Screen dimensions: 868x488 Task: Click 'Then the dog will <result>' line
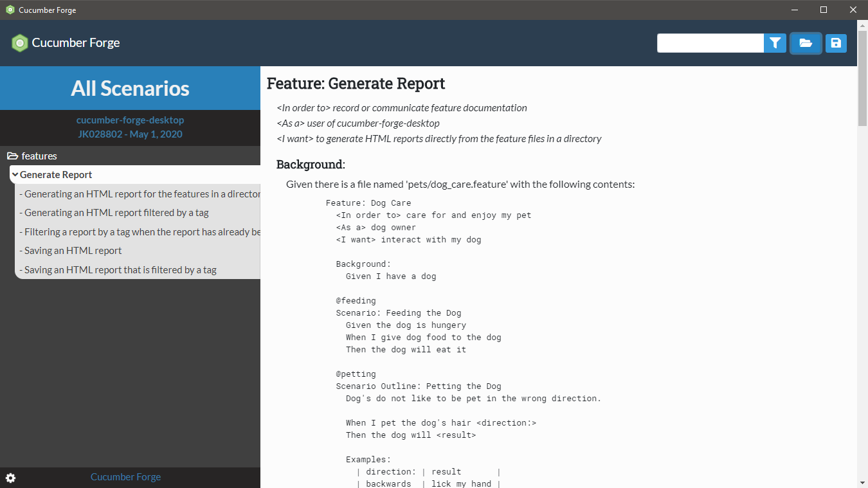[x=411, y=435]
